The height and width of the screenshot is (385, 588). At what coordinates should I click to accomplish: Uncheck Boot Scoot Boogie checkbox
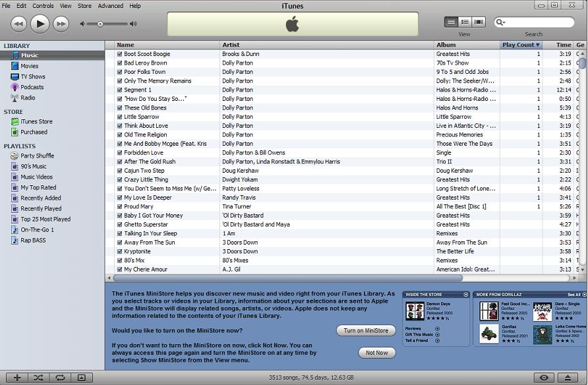pos(119,54)
